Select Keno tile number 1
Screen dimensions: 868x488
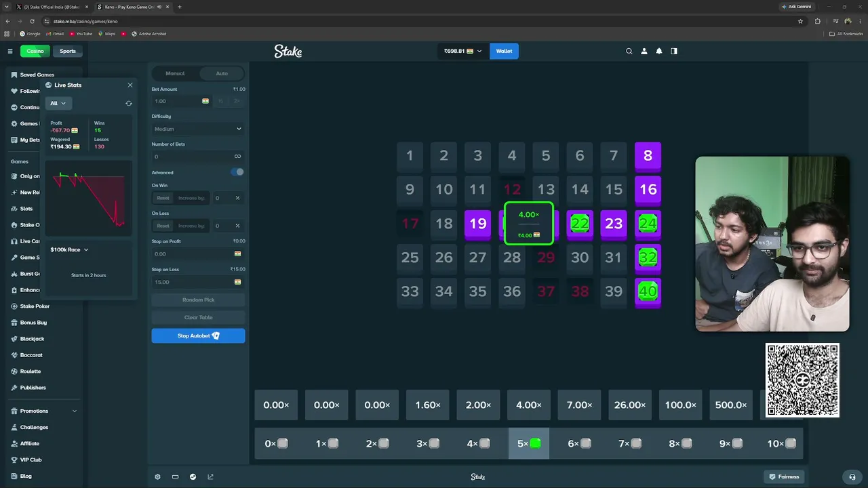(410, 156)
